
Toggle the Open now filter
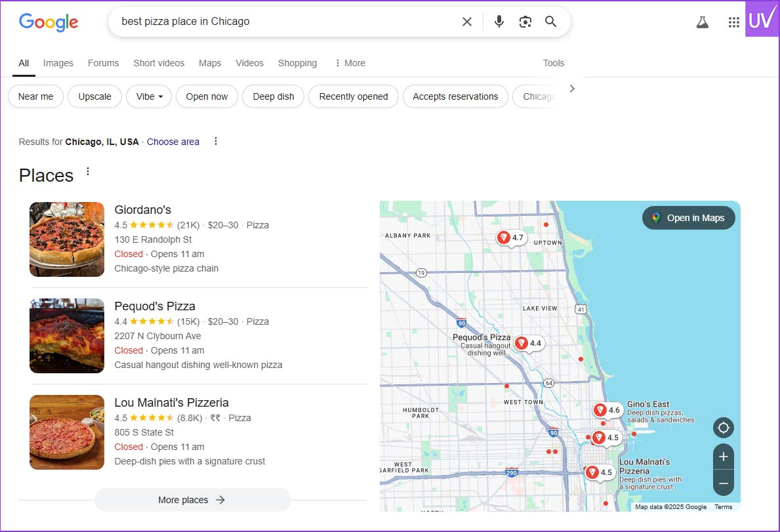click(207, 96)
